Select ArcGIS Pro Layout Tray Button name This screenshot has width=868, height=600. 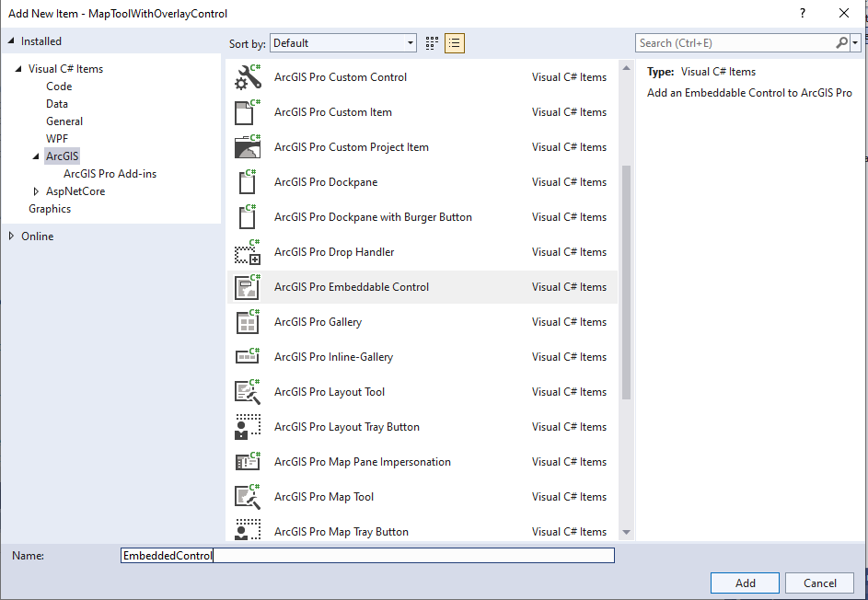tap(346, 427)
